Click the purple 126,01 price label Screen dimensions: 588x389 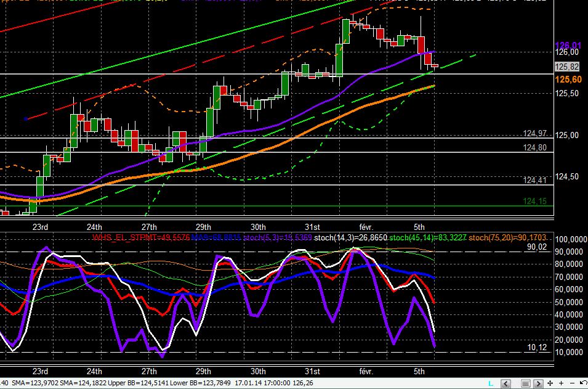pos(568,46)
